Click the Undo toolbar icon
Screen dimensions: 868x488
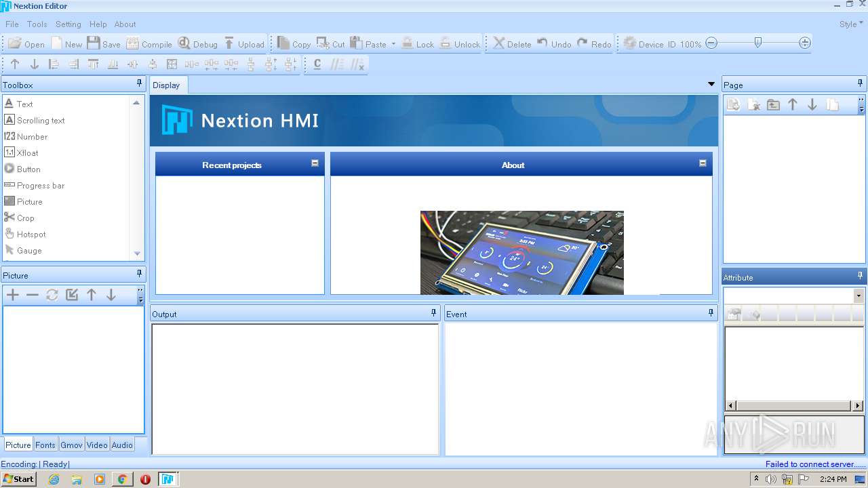(x=542, y=43)
